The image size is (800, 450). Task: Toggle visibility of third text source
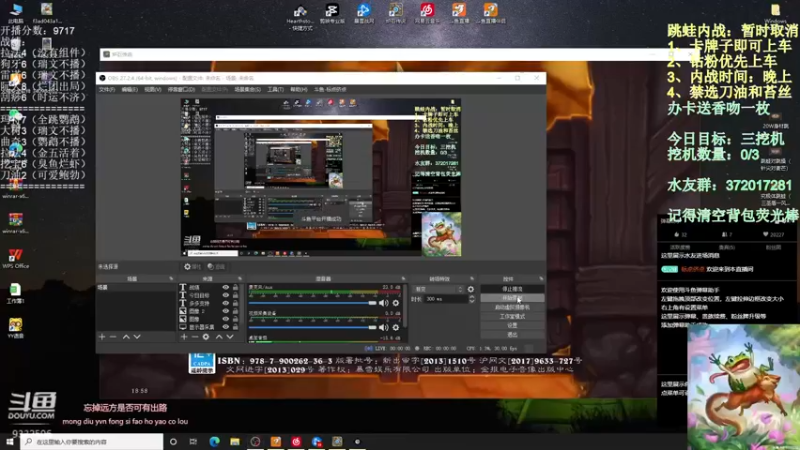(x=226, y=303)
